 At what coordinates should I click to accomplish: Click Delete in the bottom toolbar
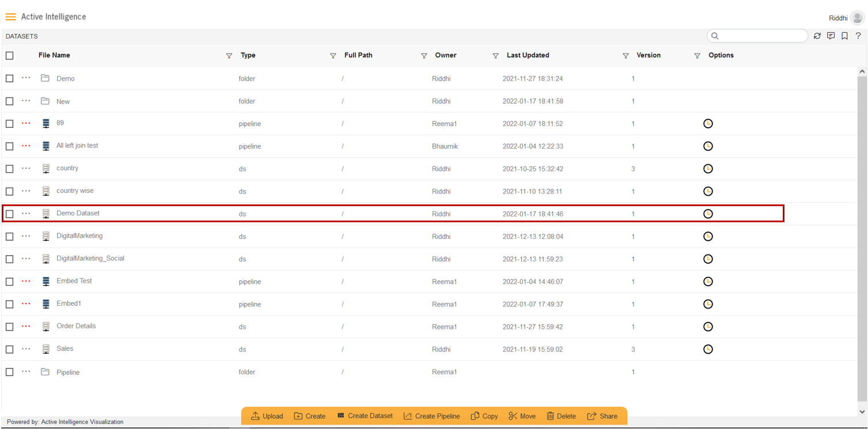click(561, 416)
